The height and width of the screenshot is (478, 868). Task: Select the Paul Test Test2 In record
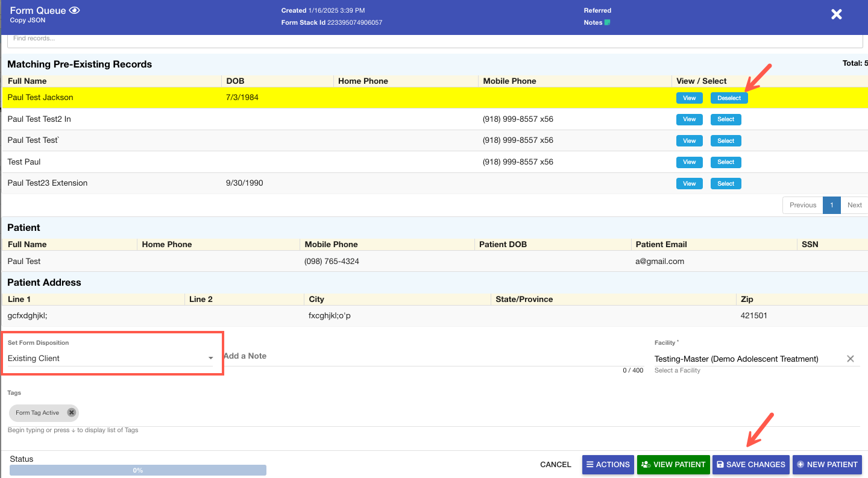[x=725, y=119]
